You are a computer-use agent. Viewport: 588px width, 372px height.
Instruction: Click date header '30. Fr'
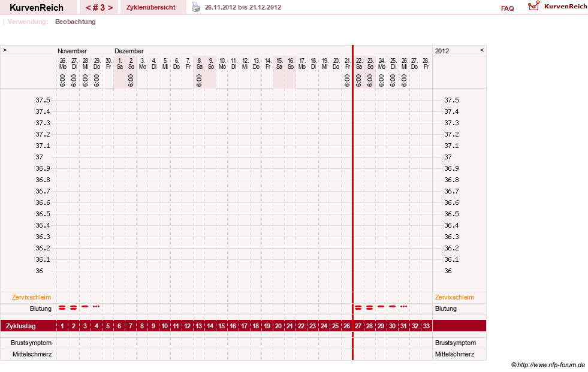tap(108, 63)
